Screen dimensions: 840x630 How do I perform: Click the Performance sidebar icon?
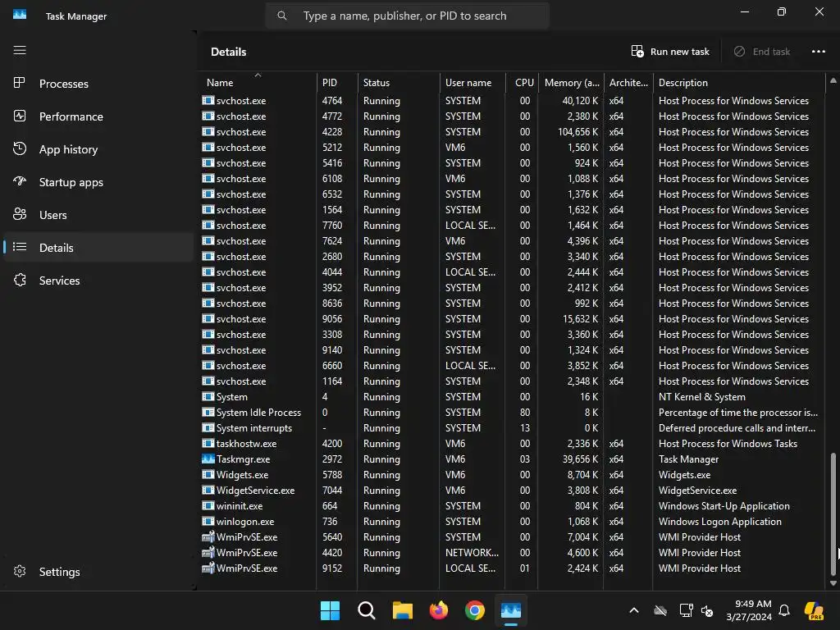[20, 116]
